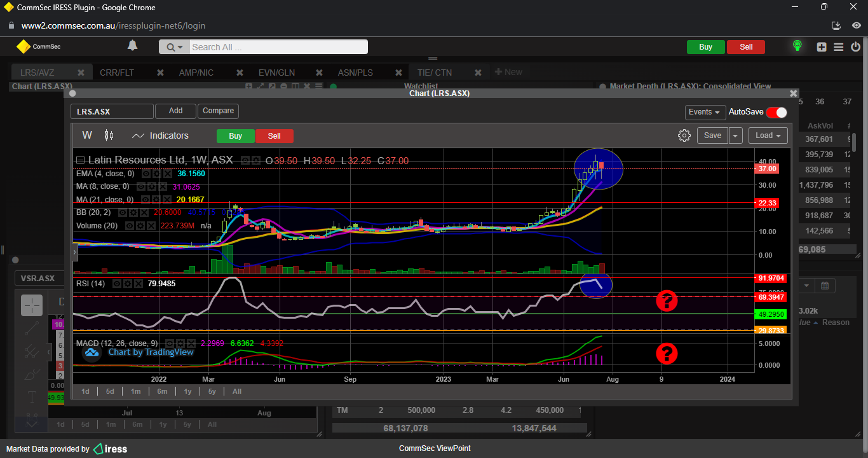Click the green live streaming status icon

[x=797, y=46]
